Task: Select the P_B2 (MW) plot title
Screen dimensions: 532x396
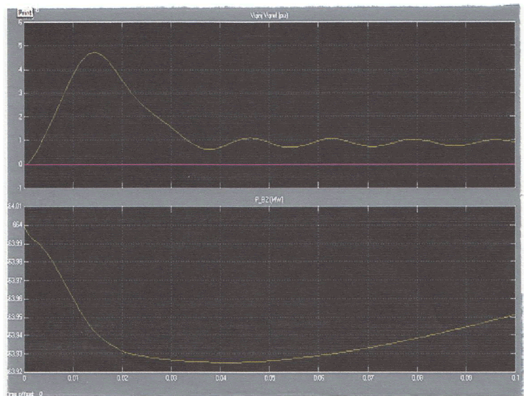Action: coord(268,201)
